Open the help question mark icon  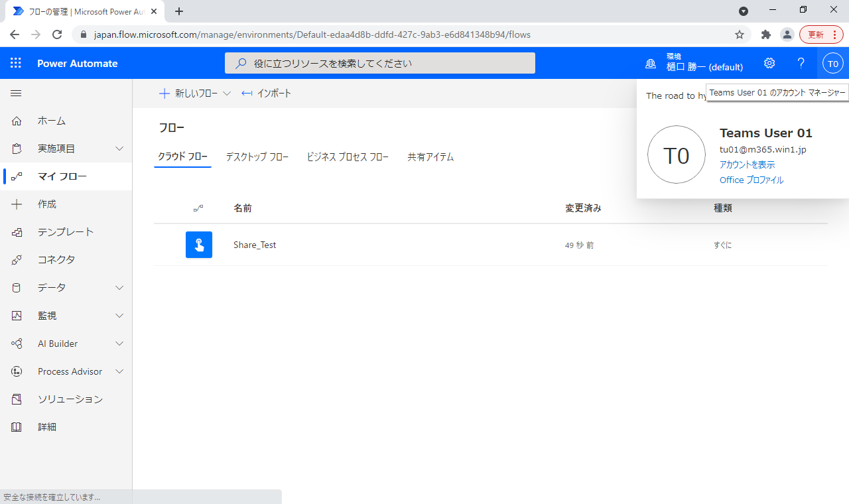coord(801,63)
